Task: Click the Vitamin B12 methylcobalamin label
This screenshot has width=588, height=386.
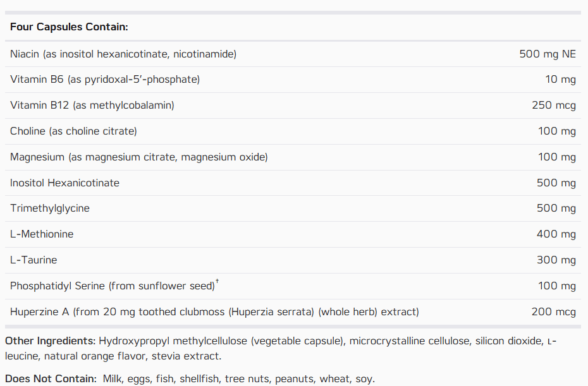Action: coord(92,106)
